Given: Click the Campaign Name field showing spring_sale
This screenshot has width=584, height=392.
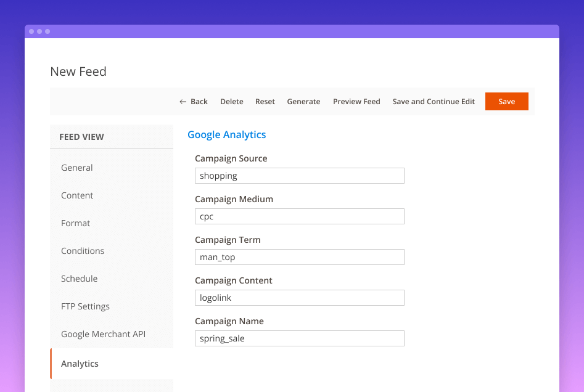Looking at the screenshot, I should coord(299,338).
